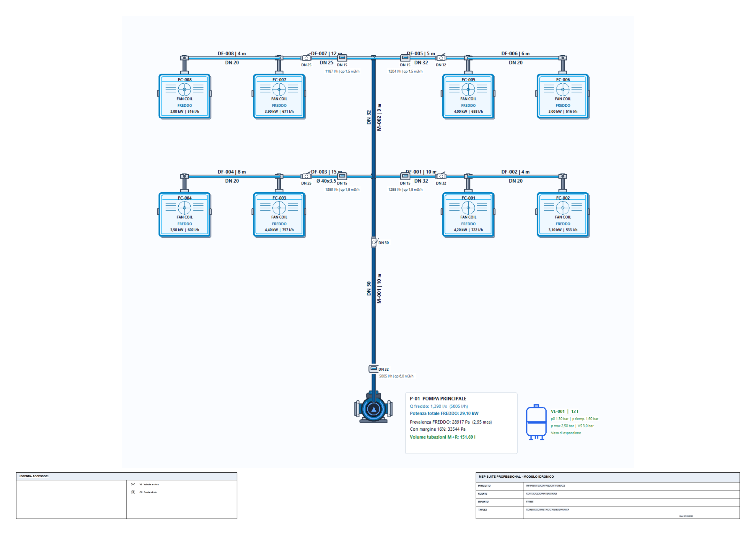Click the 'VE-001 | 12 l' label
The height and width of the screenshot is (535, 756).
pyautogui.click(x=564, y=411)
